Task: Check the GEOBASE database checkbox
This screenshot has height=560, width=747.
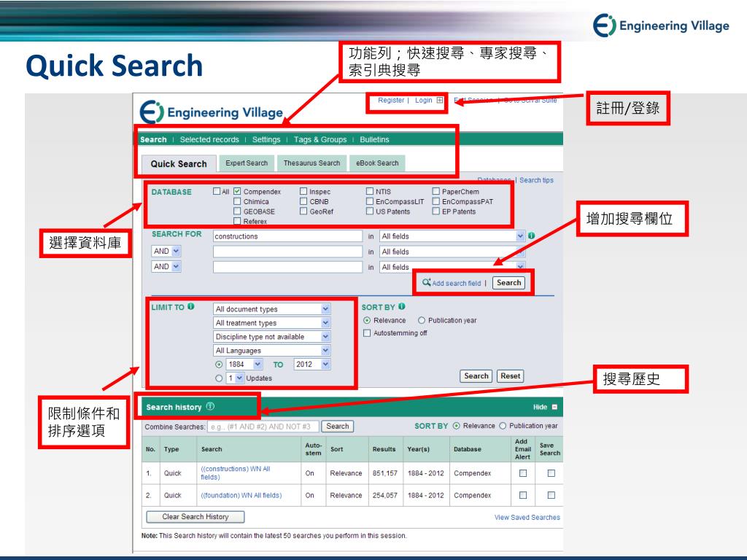Action: 237,211
